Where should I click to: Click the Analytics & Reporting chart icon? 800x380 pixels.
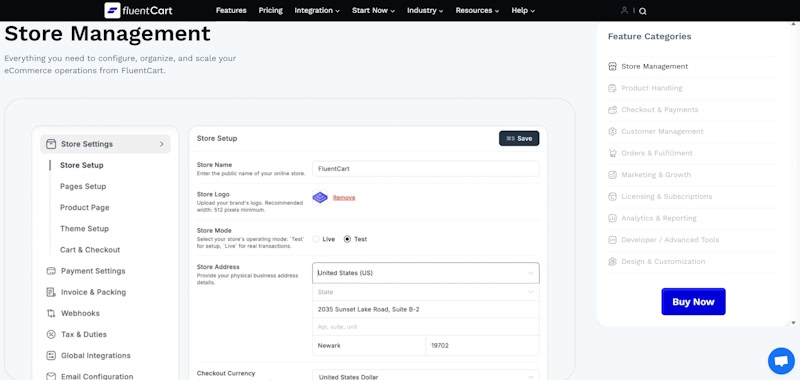613,218
